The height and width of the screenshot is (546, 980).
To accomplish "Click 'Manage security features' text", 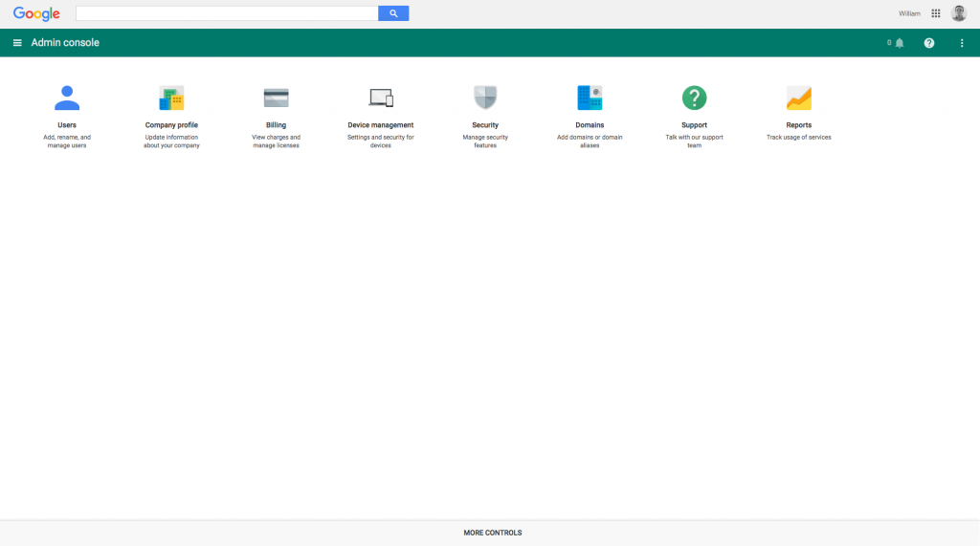I will (x=485, y=142).
